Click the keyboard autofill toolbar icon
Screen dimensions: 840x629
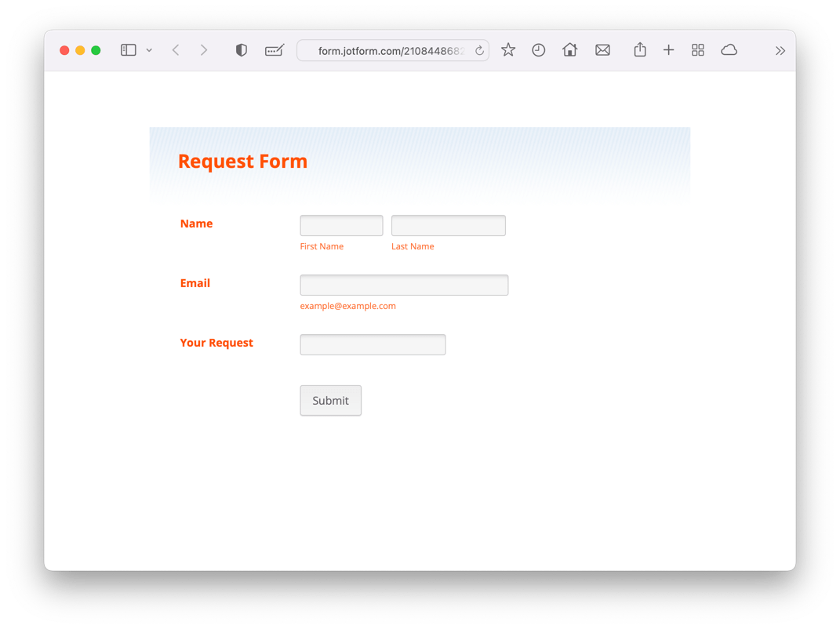pyautogui.click(x=275, y=50)
